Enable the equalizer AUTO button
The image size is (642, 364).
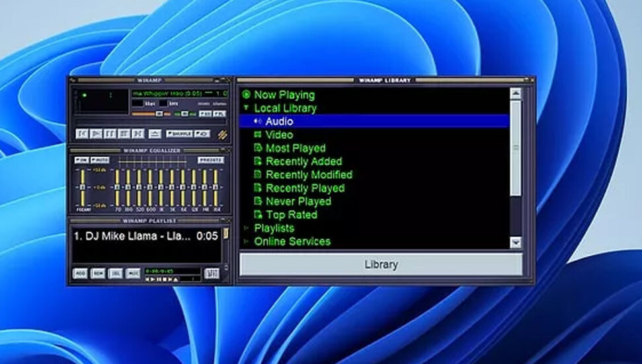tap(100, 160)
